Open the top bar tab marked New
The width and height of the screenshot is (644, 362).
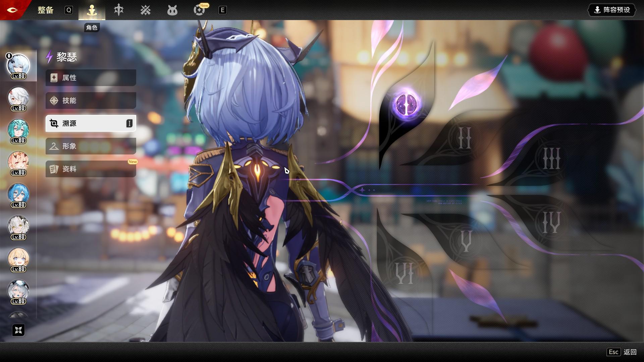[x=200, y=10]
